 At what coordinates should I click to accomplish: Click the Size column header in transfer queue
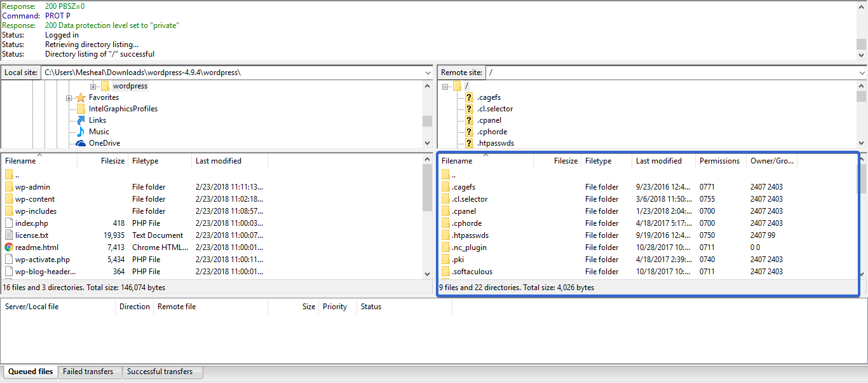293,307
